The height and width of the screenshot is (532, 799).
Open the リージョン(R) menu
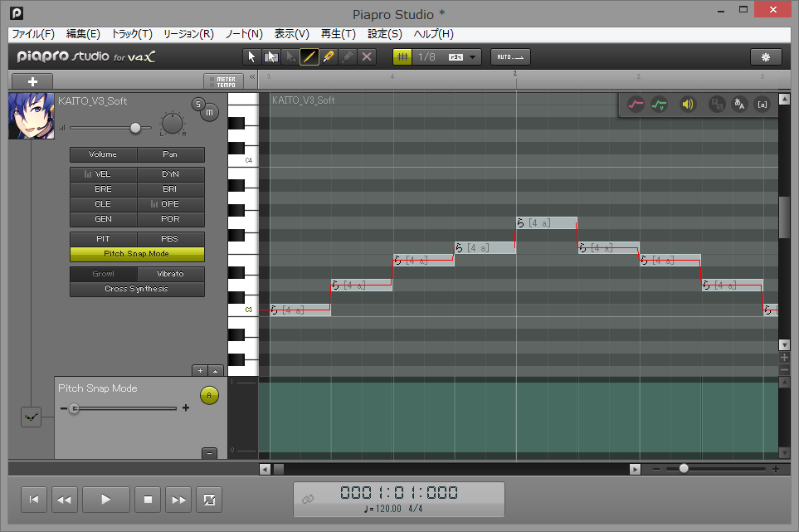click(x=188, y=34)
